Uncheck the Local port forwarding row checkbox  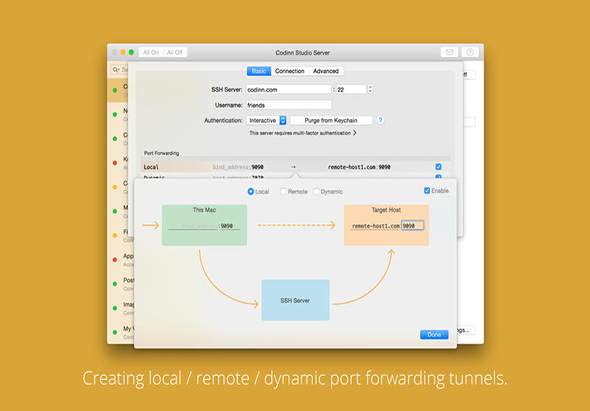[438, 167]
